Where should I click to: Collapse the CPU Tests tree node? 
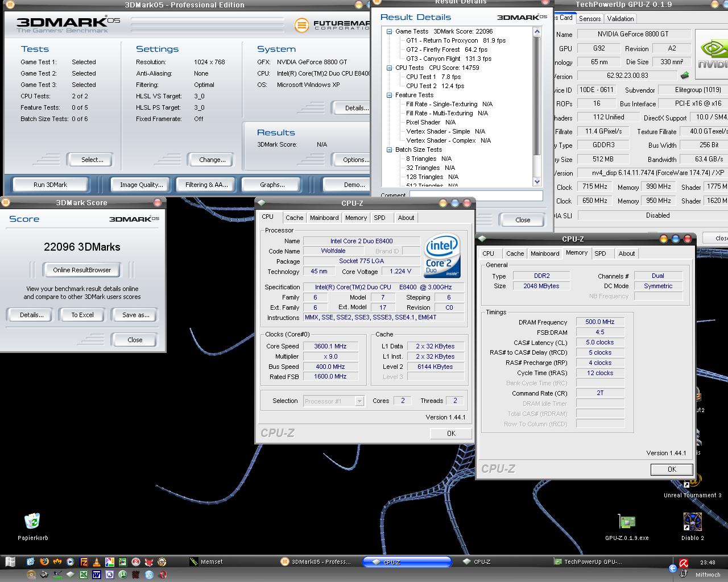point(390,68)
